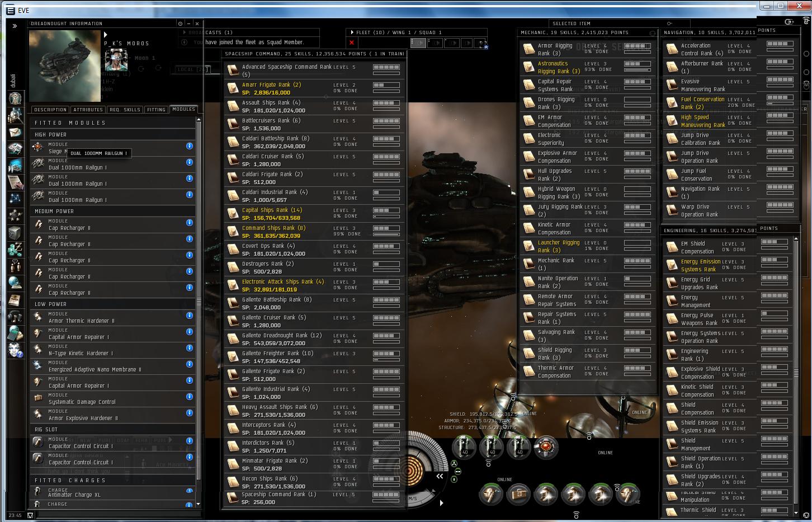Show info for Armor Thermic Hardener II

(190, 316)
